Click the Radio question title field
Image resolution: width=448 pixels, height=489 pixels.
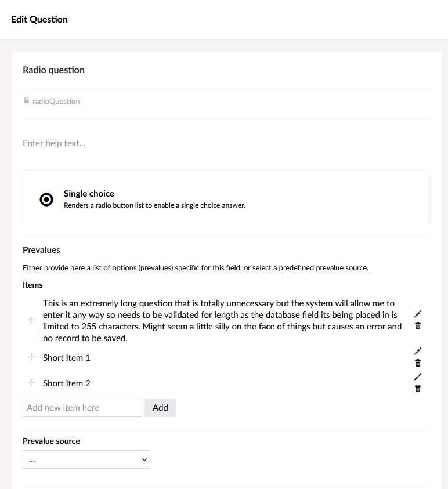point(54,70)
